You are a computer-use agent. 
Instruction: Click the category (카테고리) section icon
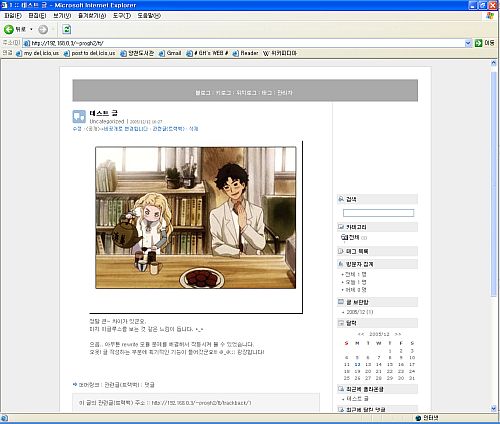[x=341, y=227]
